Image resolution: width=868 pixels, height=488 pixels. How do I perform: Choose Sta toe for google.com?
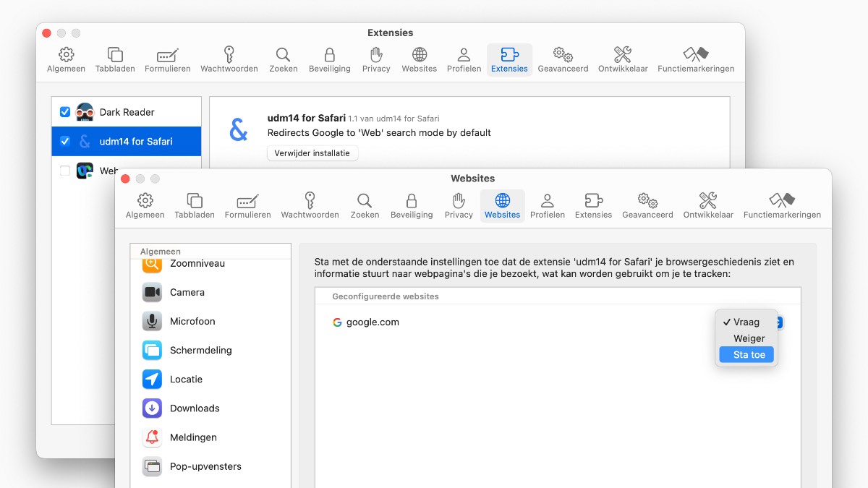click(x=746, y=354)
